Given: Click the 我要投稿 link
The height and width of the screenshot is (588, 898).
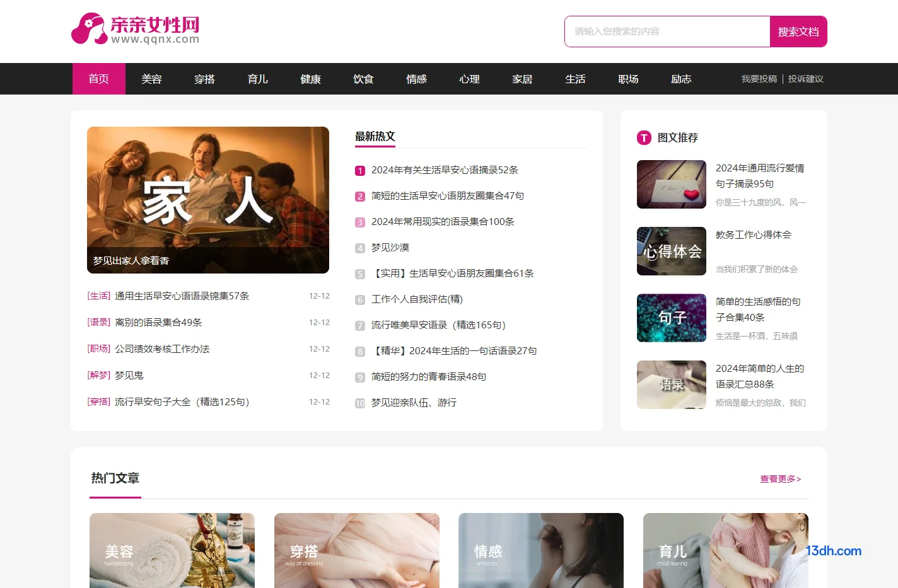Looking at the screenshot, I should tap(759, 79).
